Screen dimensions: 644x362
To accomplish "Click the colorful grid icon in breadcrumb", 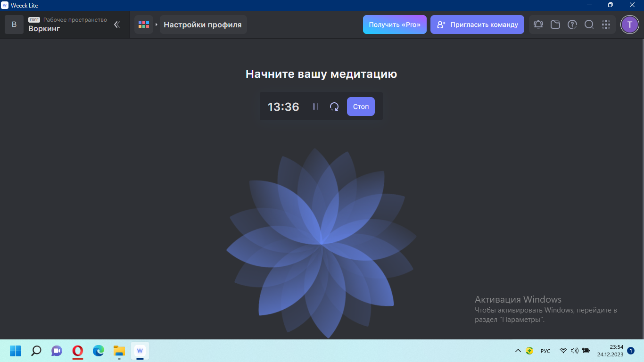I will [144, 24].
